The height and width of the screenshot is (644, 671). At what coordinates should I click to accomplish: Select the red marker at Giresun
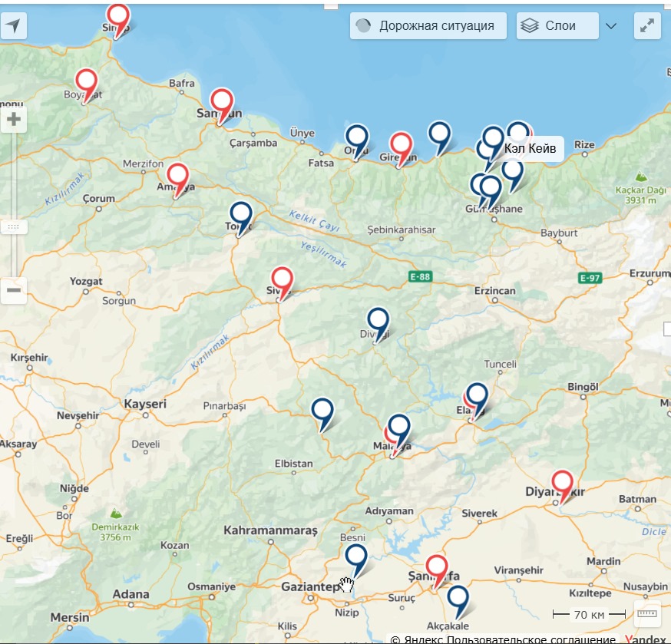(401, 145)
